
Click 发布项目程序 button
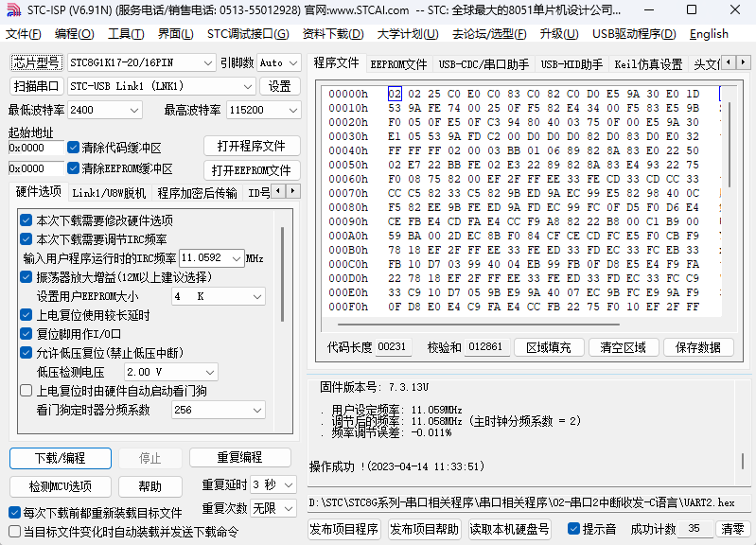344,529
